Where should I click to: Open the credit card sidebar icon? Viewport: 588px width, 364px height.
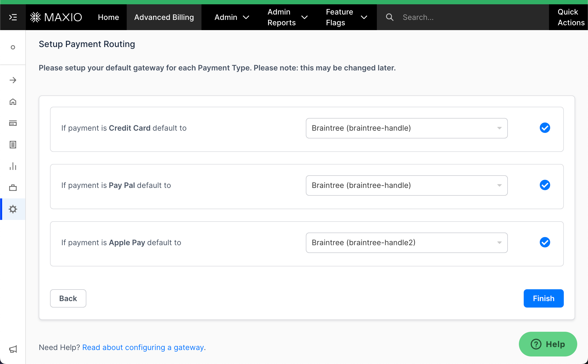coord(13,123)
